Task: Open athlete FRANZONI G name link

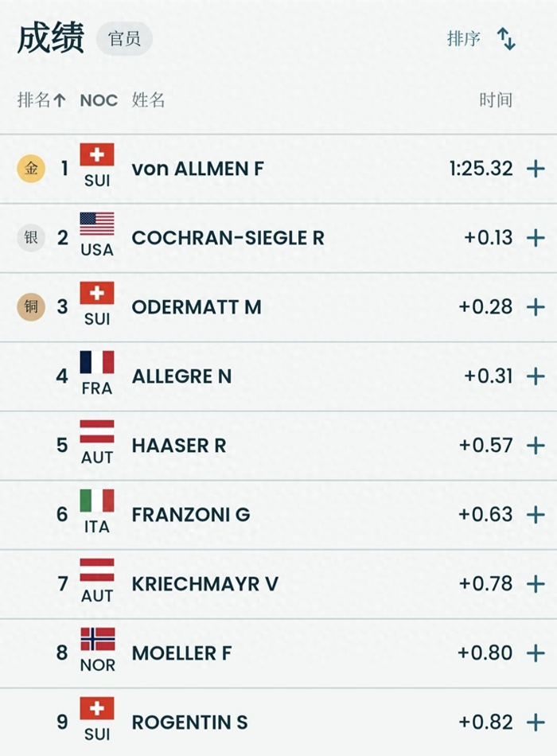Action: [x=191, y=515]
